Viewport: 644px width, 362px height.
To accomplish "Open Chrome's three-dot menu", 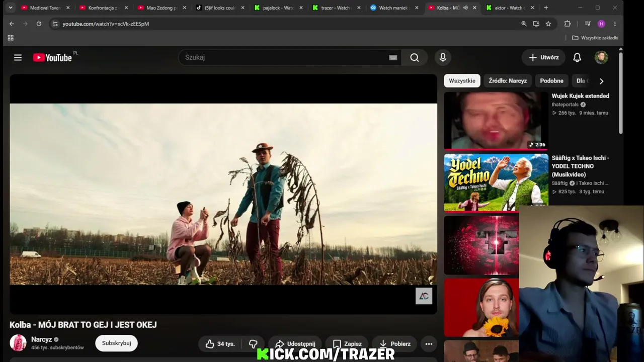I will click(x=615, y=24).
